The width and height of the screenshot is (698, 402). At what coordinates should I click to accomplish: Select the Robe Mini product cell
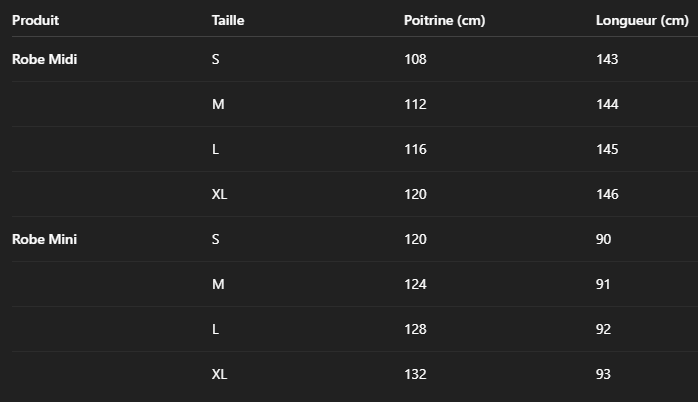pyautogui.click(x=45, y=239)
